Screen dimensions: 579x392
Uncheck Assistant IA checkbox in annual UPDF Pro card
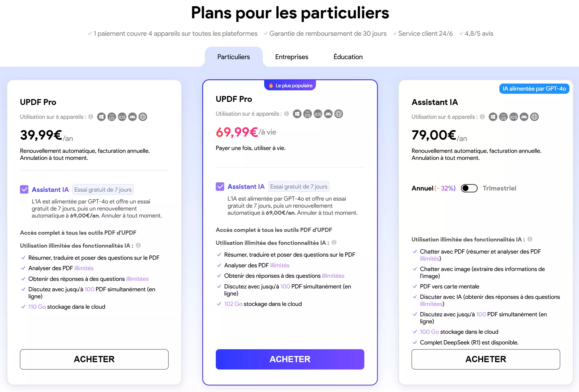point(24,189)
